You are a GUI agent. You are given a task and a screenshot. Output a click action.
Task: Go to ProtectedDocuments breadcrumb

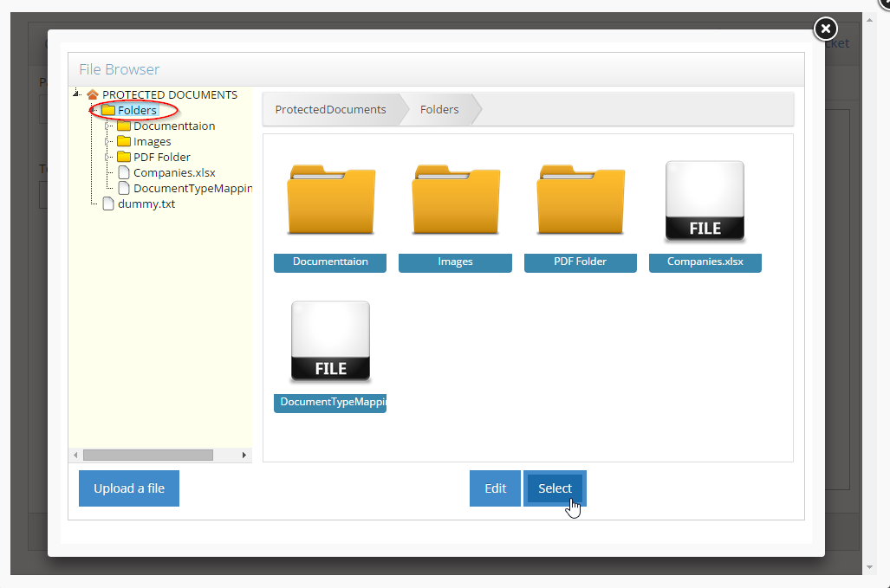click(330, 110)
